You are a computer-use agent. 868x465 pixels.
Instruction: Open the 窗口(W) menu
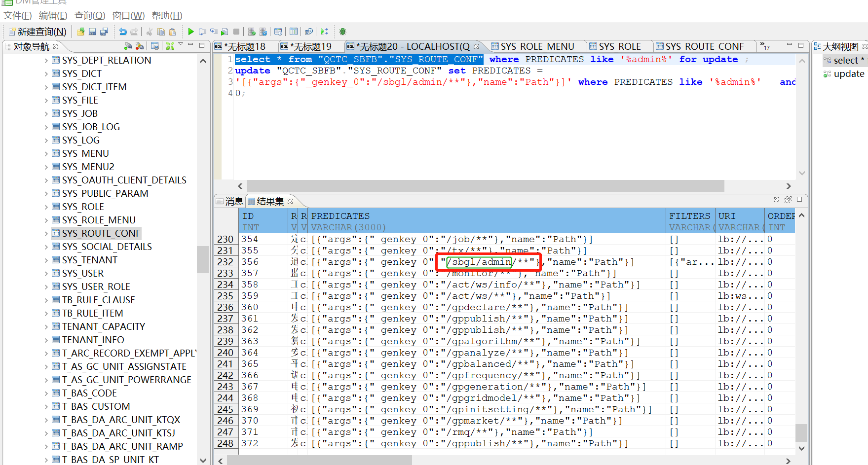[x=128, y=16]
